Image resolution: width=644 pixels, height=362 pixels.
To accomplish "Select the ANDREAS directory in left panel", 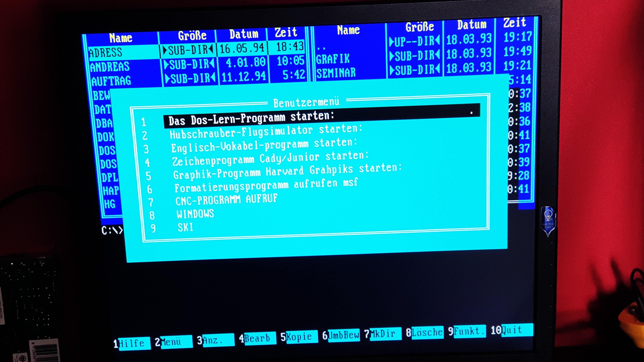I will 110,67.
